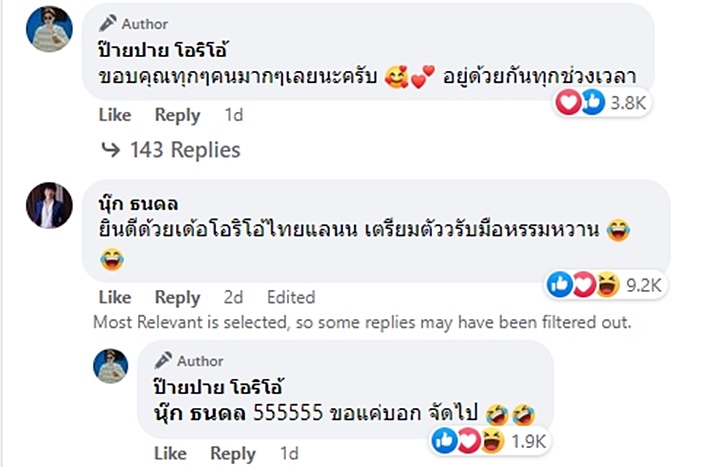Reply to the top author comment
The image size is (728, 467).
(x=177, y=115)
